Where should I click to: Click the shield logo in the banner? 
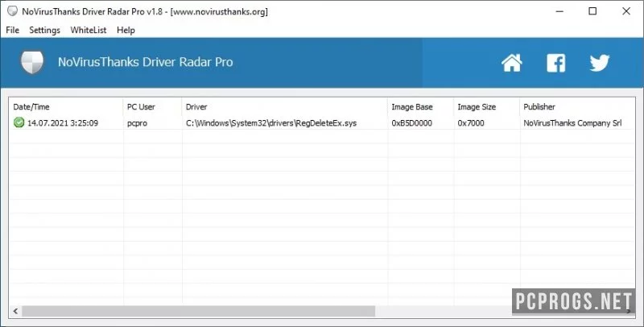(x=32, y=63)
